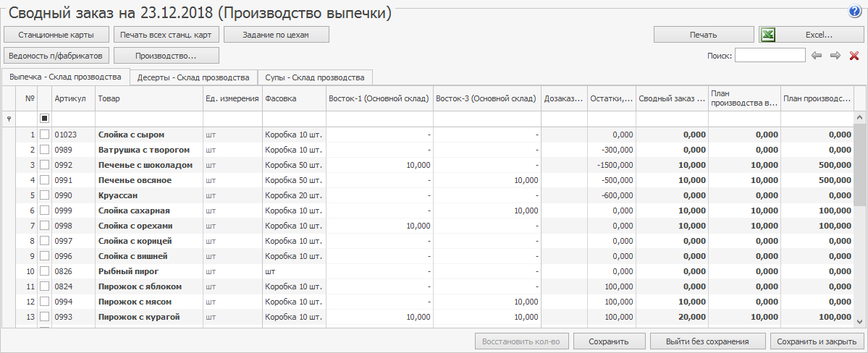Click the Товар column header to sort
Viewport: 868px width, 353px height.
(148, 98)
